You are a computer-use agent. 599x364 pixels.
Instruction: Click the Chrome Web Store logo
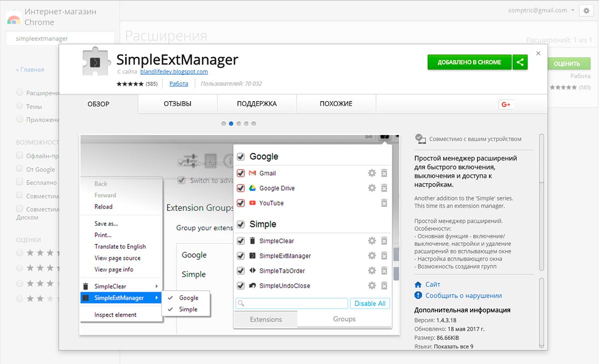(x=13, y=18)
